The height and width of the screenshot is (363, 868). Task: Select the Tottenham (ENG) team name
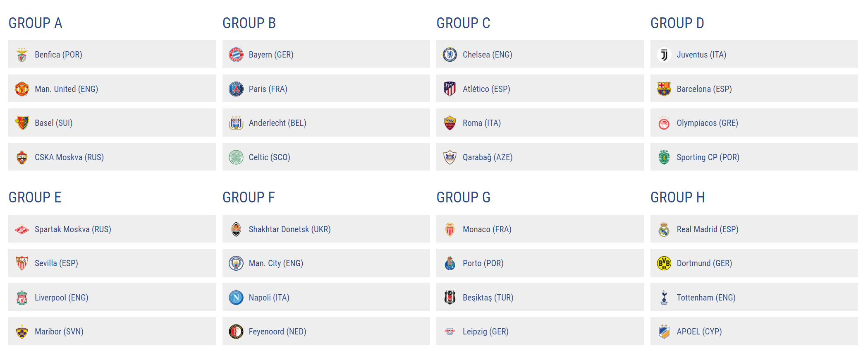[706, 298]
